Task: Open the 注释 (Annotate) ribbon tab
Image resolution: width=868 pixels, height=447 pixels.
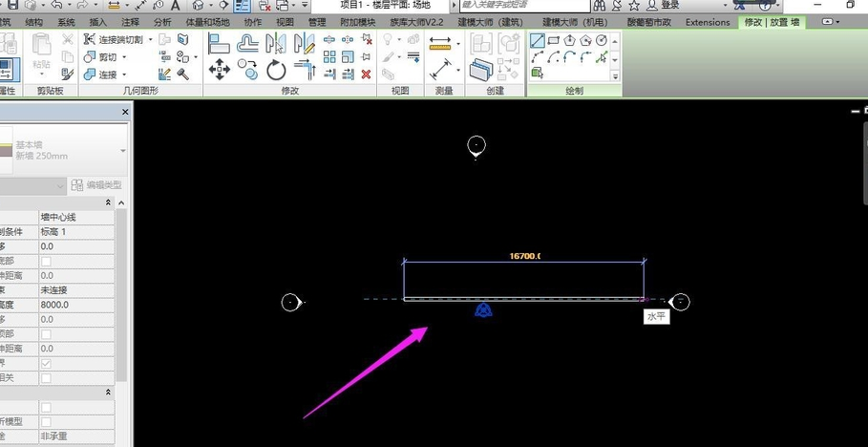Action: [130, 22]
